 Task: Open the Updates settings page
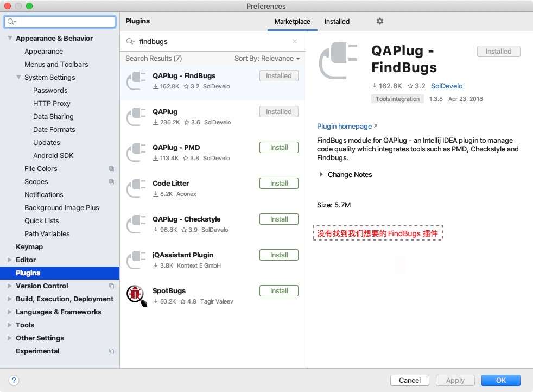(47, 142)
